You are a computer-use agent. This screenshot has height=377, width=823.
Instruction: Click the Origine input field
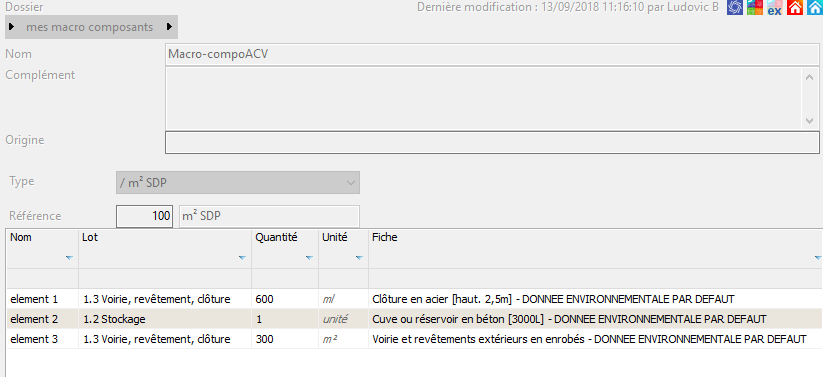click(492, 142)
